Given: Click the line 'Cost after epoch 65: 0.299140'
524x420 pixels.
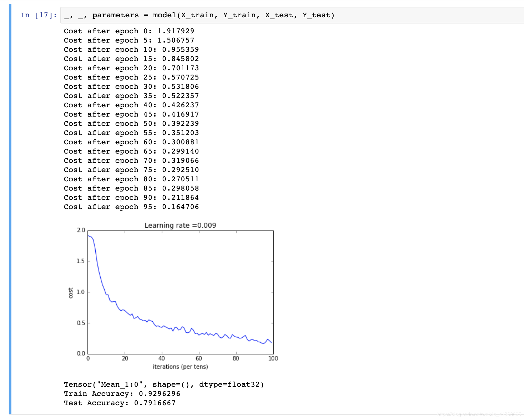Looking at the screenshot, I should 131,151.
